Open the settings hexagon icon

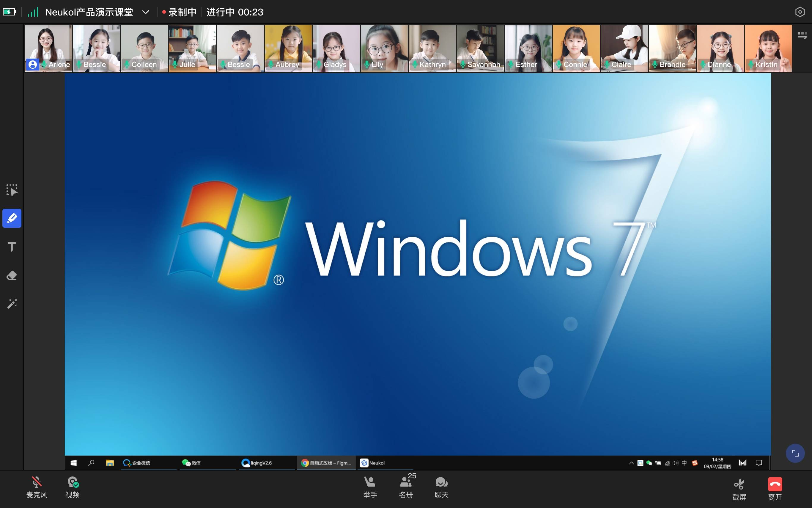click(x=800, y=12)
